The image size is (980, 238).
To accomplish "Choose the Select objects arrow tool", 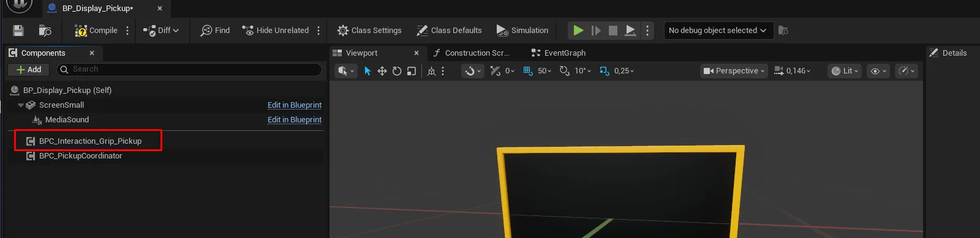I will click(x=367, y=71).
